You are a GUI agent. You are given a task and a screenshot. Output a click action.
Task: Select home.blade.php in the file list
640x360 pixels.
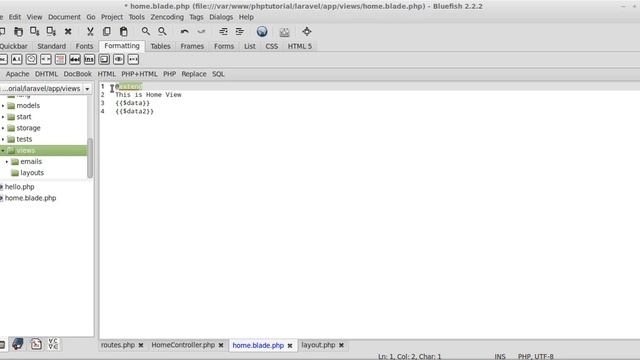30,198
